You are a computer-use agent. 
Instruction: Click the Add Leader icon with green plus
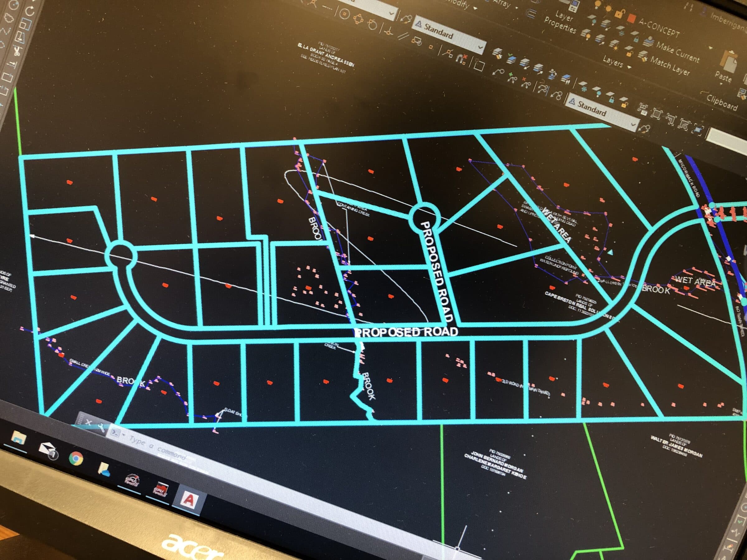[x=512, y=79]
